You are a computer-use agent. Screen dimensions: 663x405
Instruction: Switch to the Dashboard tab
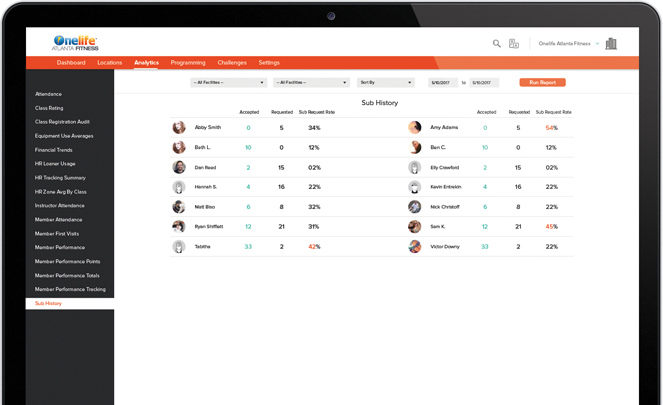71,63
